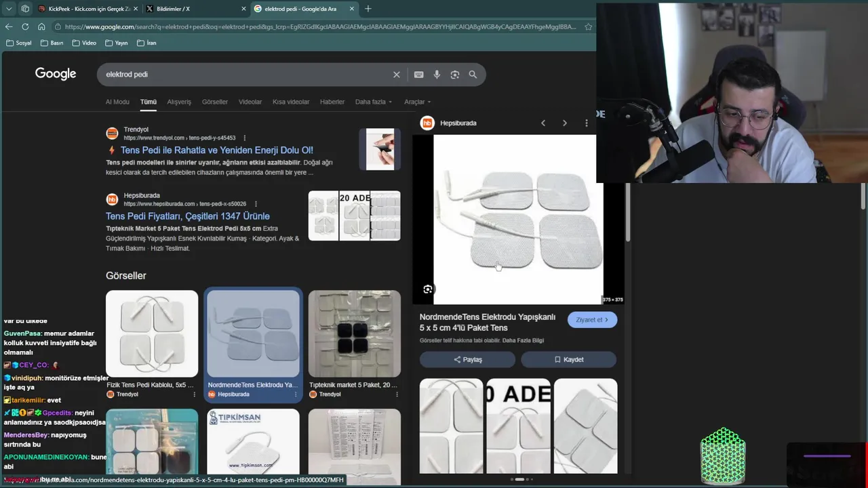Open the Fizik Tens Pedi Kablolu image
Viewport: 868px width, 488px height.
click(152, 333)
